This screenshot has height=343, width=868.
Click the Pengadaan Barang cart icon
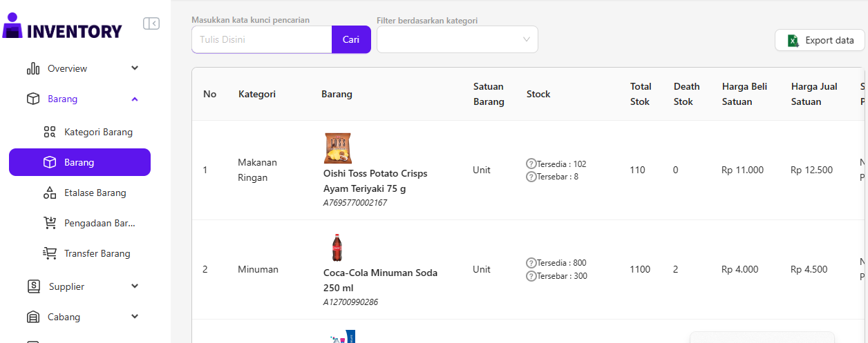(x=50, y=223)
